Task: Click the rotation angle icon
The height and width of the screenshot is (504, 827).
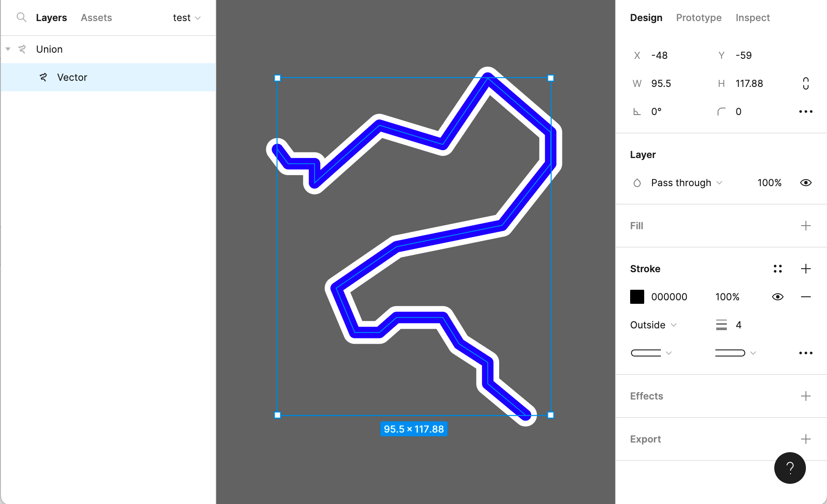Action: click(637, 112)
